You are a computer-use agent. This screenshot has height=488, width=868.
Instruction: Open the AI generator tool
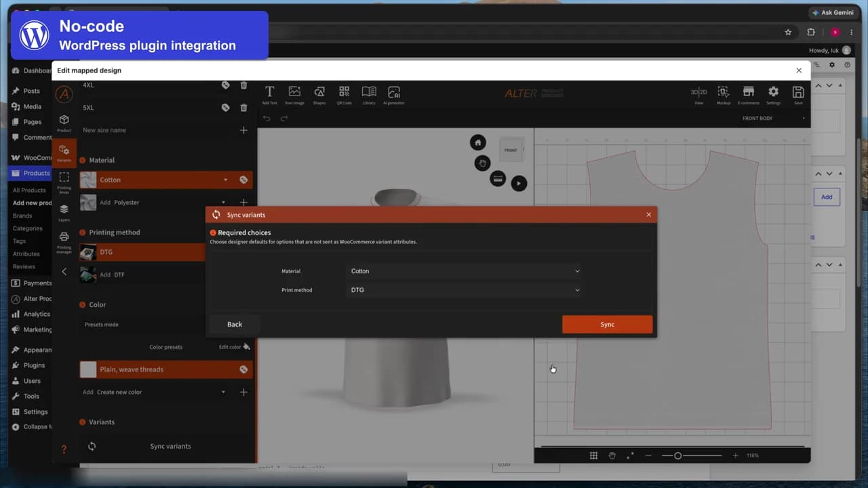click(394, 94)
